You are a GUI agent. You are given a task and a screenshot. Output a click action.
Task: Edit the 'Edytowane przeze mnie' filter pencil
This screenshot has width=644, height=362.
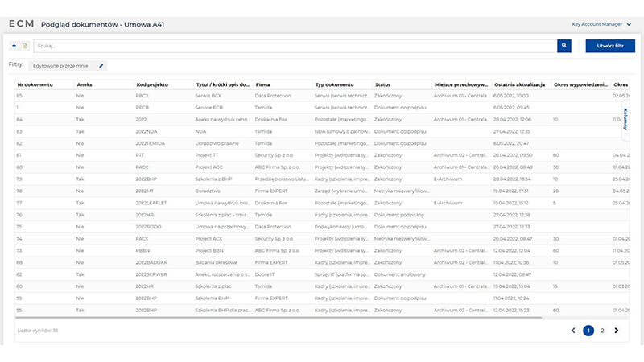pos(101,66)
